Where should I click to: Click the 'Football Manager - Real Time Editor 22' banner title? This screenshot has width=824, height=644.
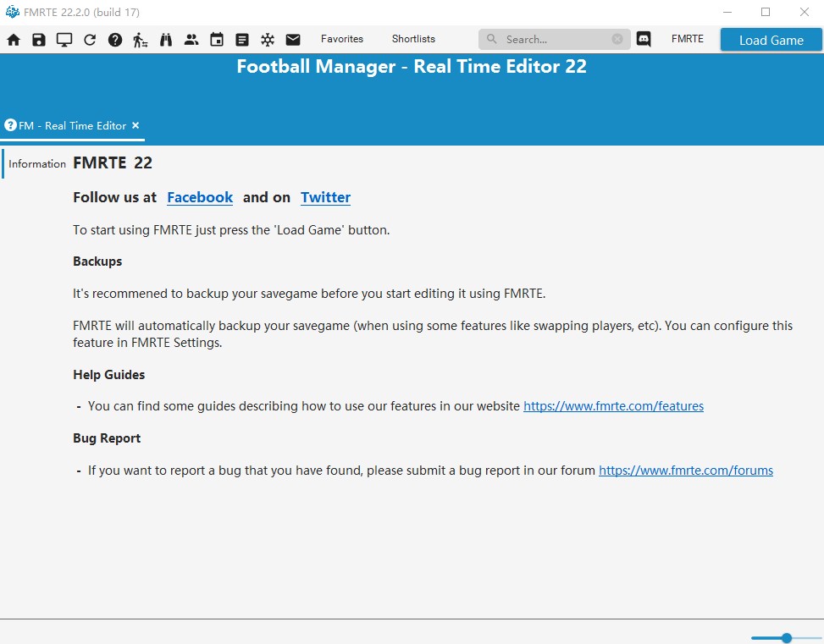(x=412, y=67)
